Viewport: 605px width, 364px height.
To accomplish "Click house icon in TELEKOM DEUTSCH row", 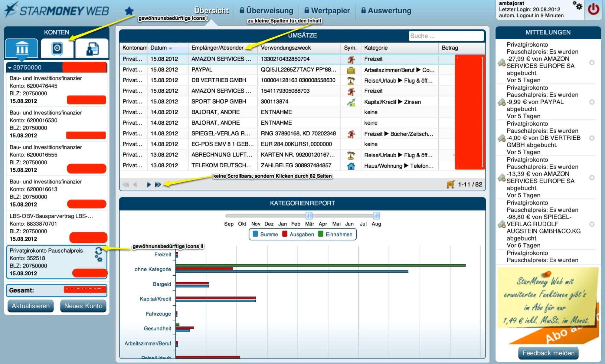I will [x=351, y=166].
